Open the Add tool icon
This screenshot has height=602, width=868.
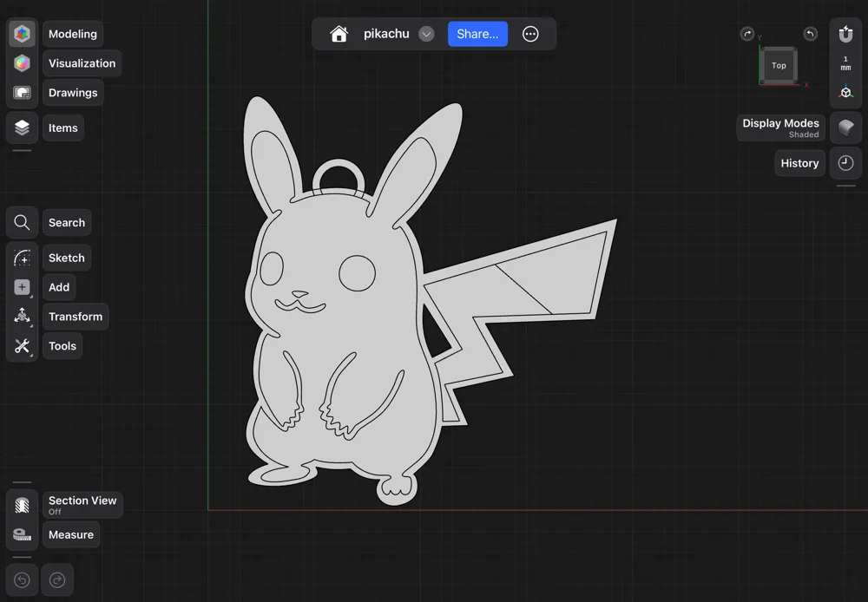tap(22, 286)
